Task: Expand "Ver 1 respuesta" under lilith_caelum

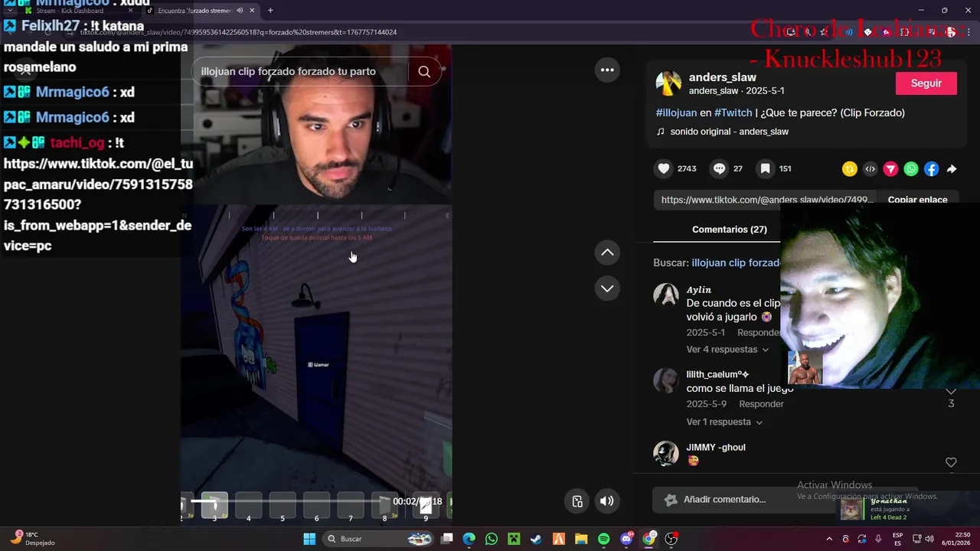Action: click(724, 422)
